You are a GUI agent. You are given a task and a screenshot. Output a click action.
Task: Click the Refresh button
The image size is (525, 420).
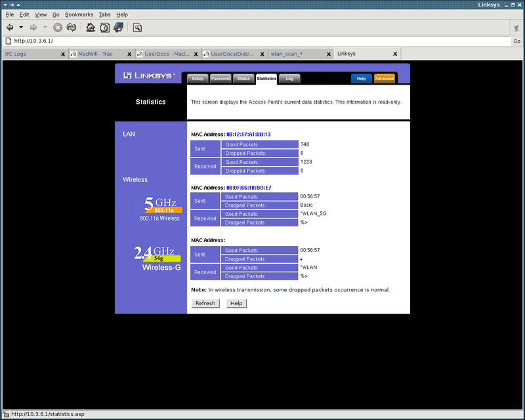coord(205,303)
